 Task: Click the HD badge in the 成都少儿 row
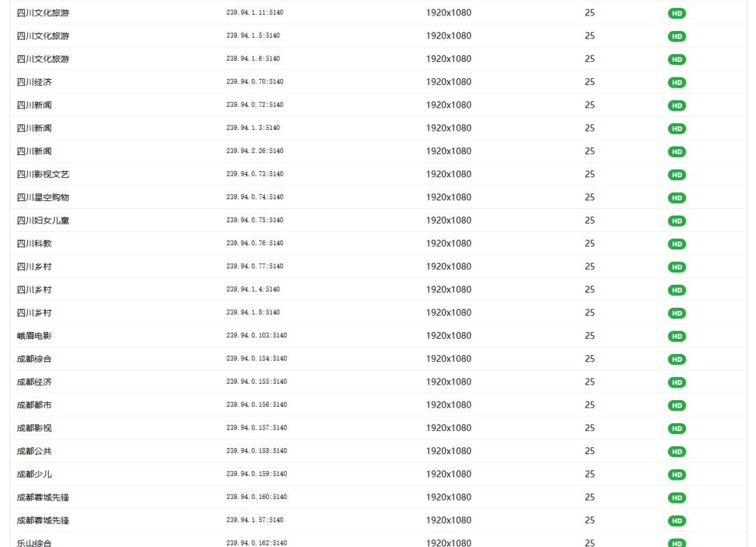pos(676,475)
